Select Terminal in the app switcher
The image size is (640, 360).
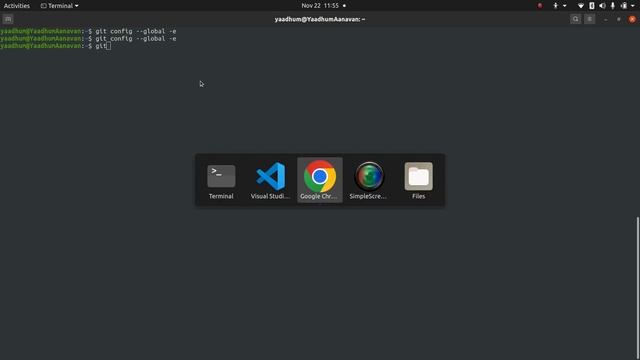221,181
